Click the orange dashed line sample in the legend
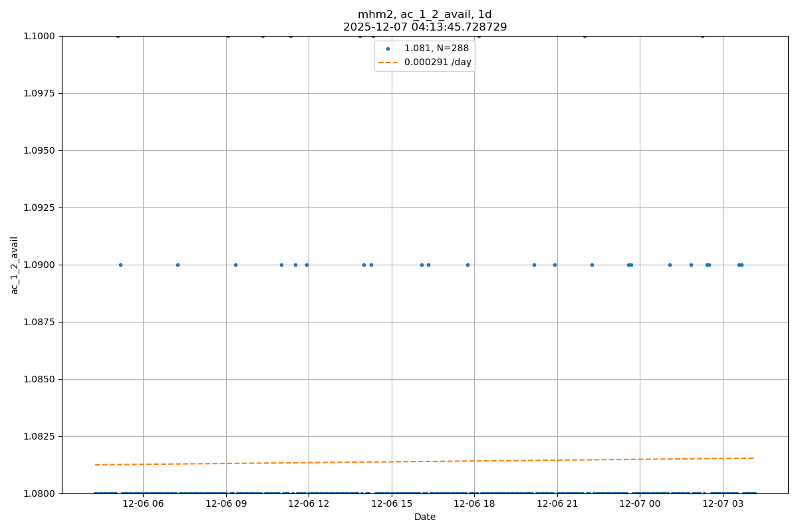Image resolution: width=798 pixels, height=532 pixels. click(x=388, y=62)
